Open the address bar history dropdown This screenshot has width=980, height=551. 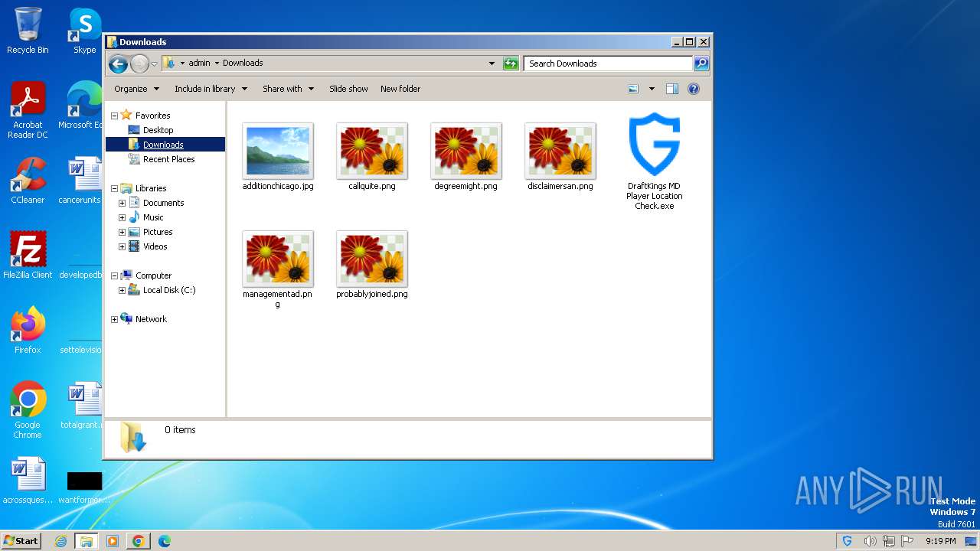[492, 64]
